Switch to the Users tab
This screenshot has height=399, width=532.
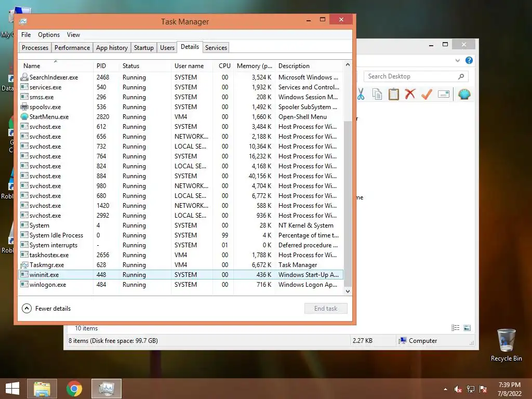(x=167, y=47)
